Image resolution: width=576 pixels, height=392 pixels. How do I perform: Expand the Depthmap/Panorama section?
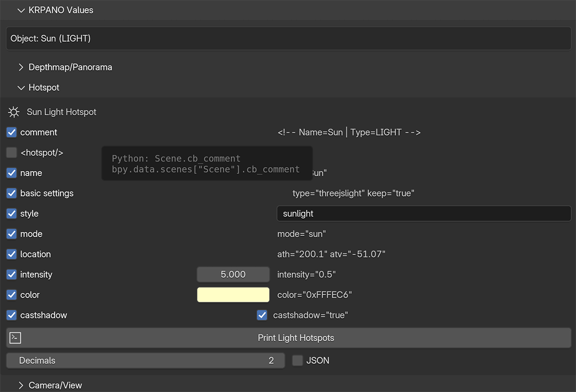[x=21, y=67]
